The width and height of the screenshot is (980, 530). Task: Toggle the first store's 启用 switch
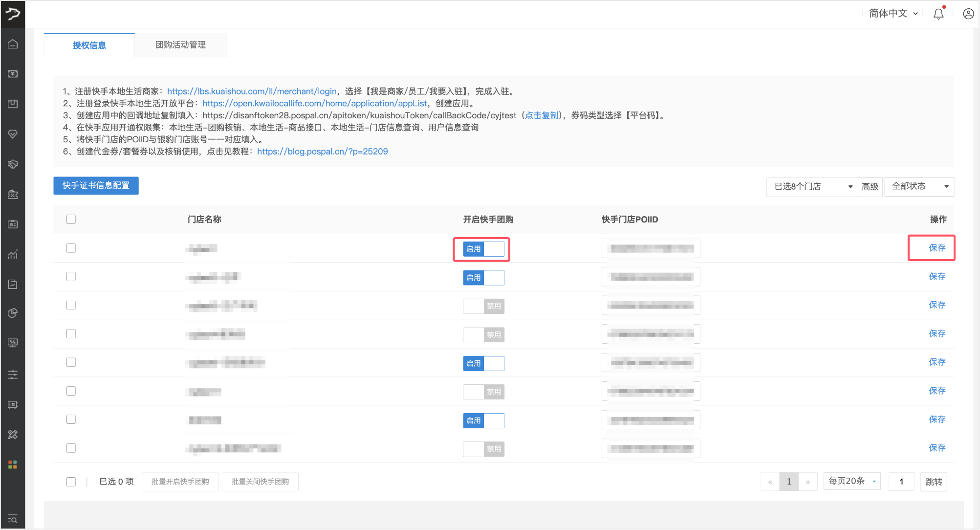click(x=483, y=249)
